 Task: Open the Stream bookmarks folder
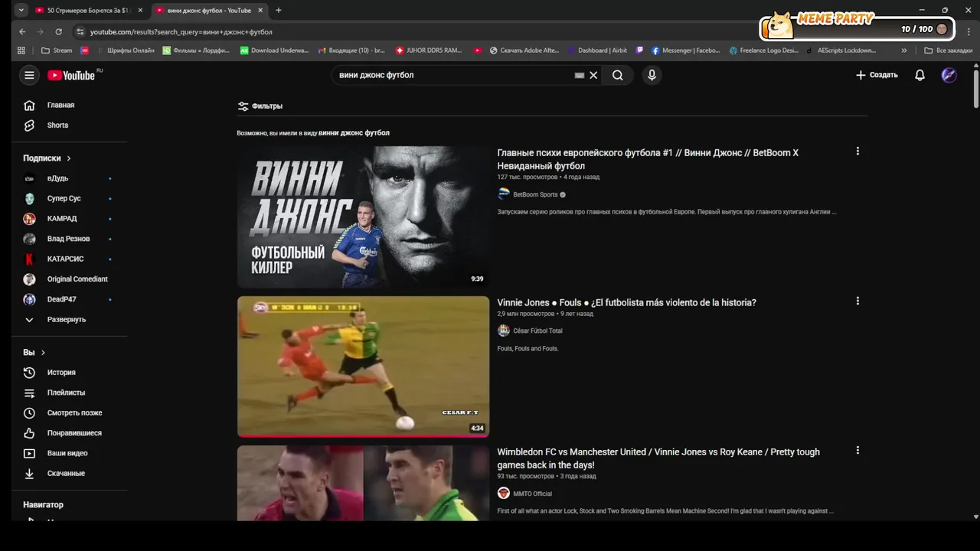(x=57, y=51)
